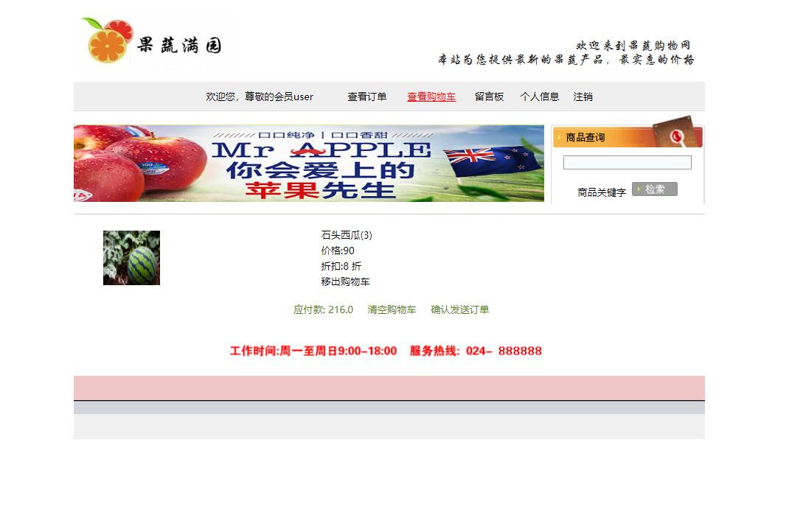
Task: Click the 石头西瓜 watermelon thumbnail
Action: (x=131, y=258)
